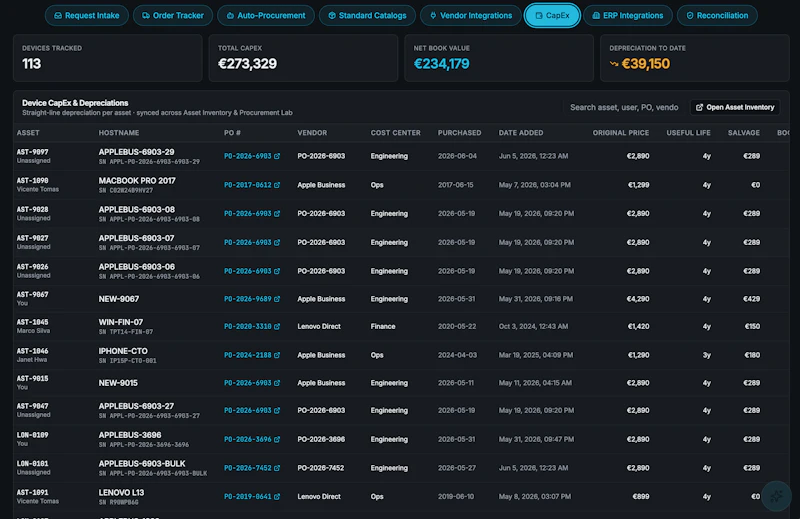Open external link icon for APPLEBUS-6903-29 PO

(277, 156)
